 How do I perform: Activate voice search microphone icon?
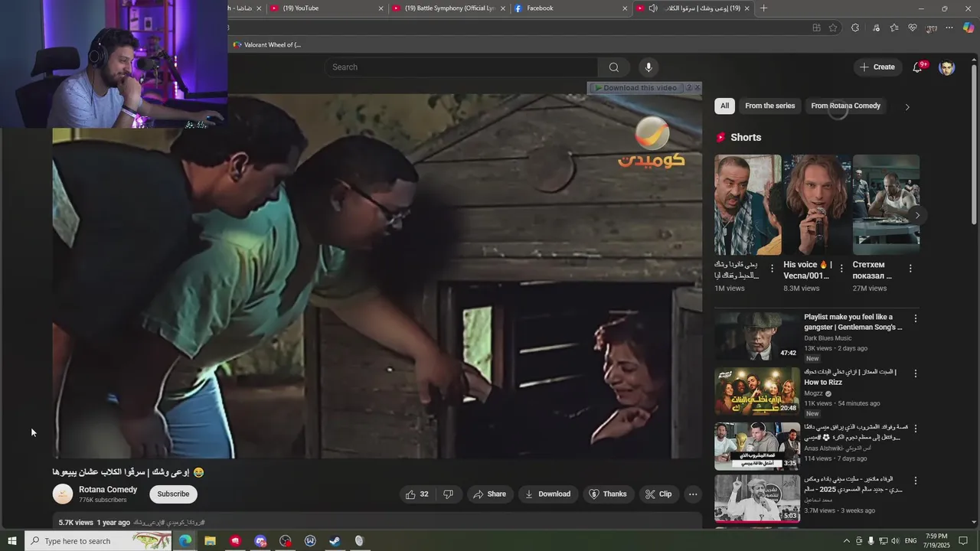coord(648,67)
